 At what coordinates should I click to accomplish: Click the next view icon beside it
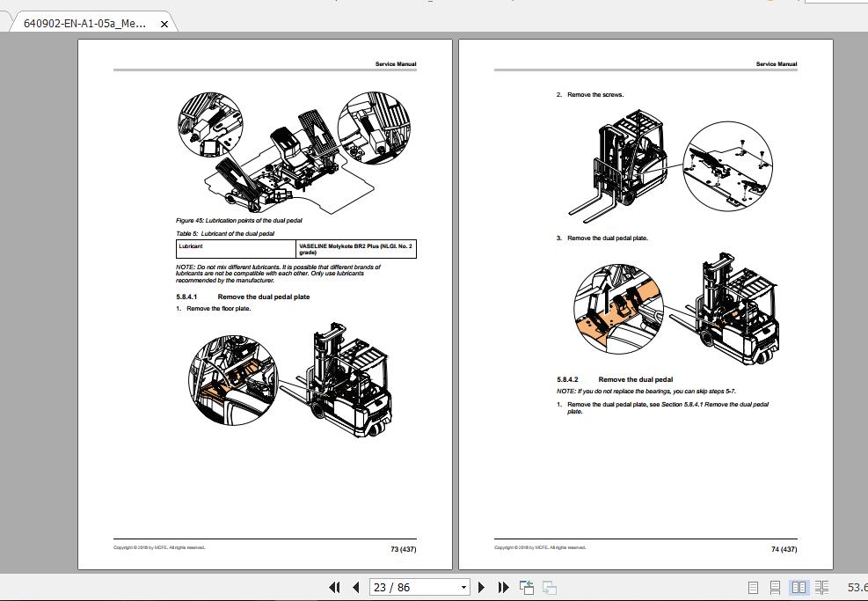(x=549, y=588)
